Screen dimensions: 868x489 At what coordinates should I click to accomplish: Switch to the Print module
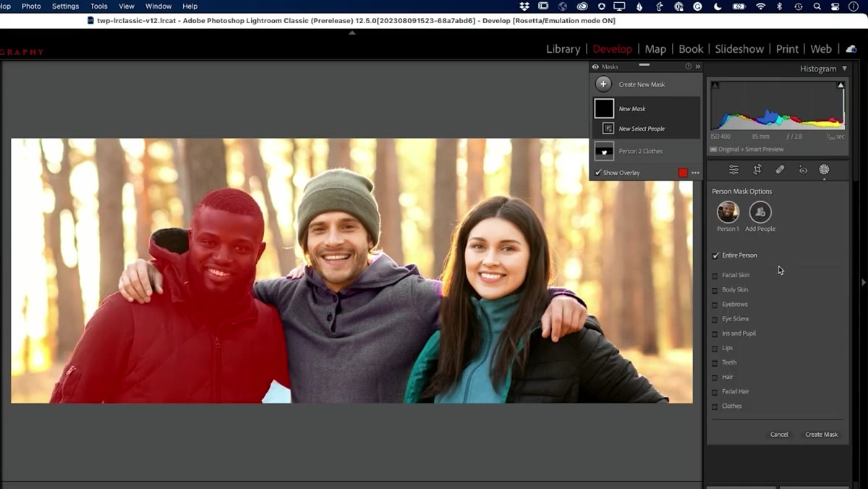tap(787, 49)
